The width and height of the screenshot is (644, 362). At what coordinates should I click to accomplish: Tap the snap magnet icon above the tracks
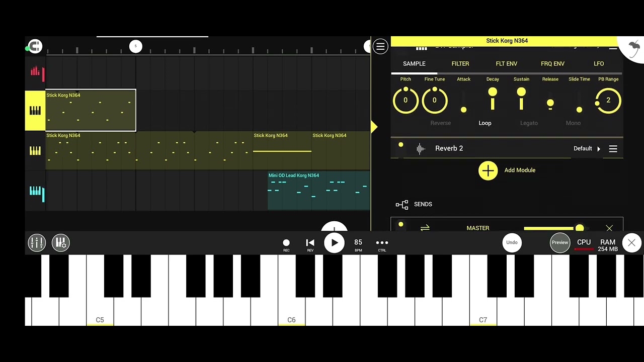point(35,47)
